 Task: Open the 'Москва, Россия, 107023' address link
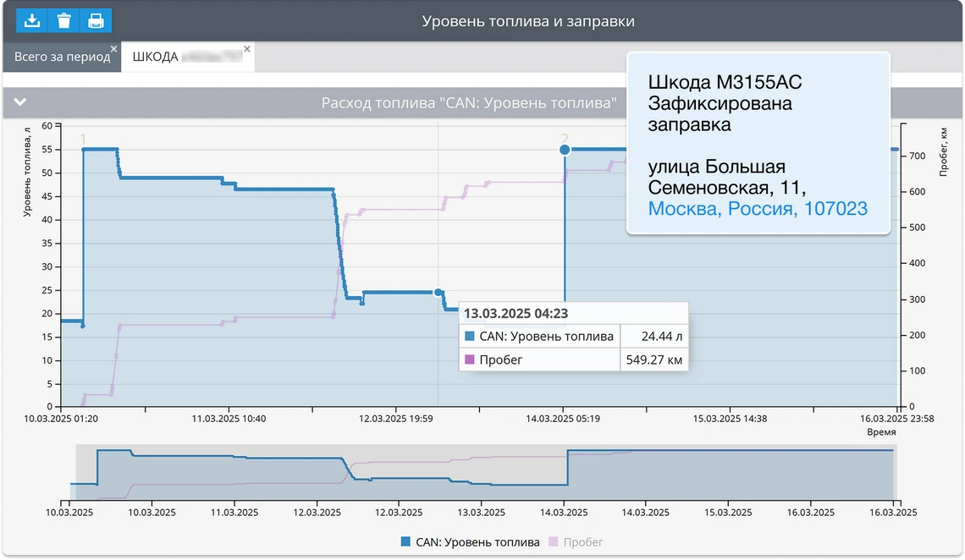tap(758, 208)
